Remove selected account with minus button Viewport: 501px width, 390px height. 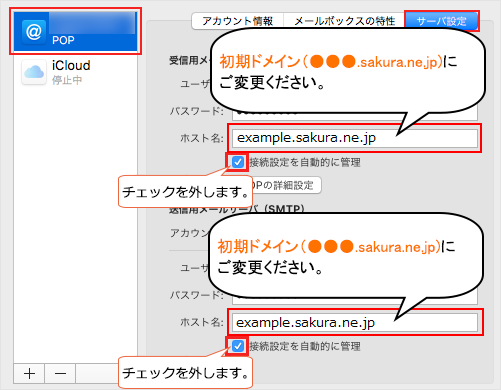60,374
